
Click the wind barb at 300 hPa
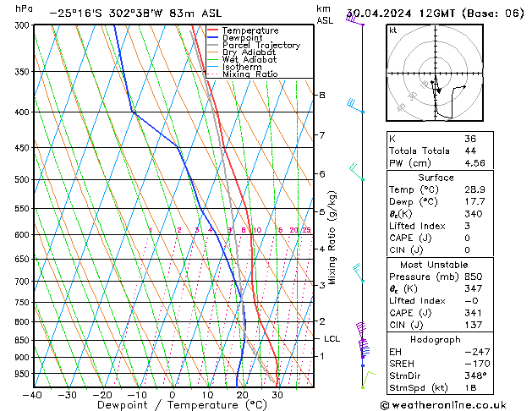[355, 19]
